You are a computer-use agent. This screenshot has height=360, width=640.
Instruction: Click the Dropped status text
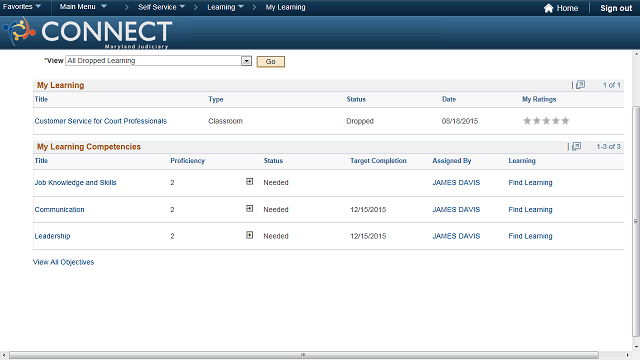360,121
